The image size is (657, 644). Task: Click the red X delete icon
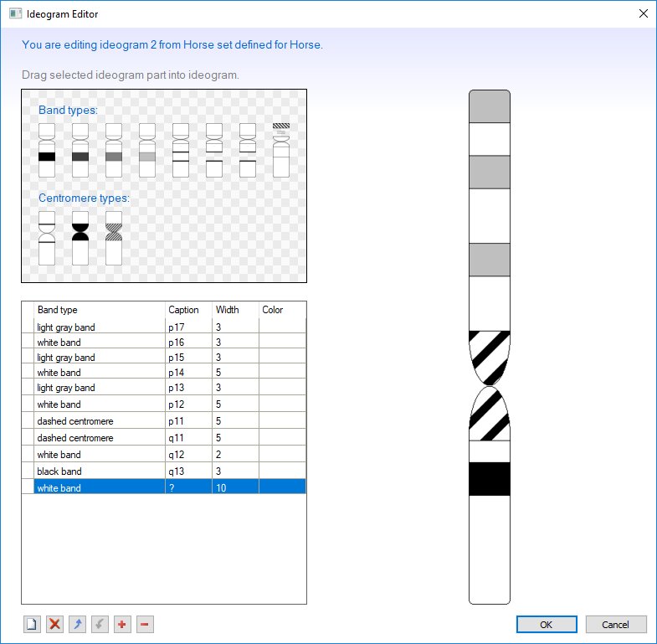54,624
